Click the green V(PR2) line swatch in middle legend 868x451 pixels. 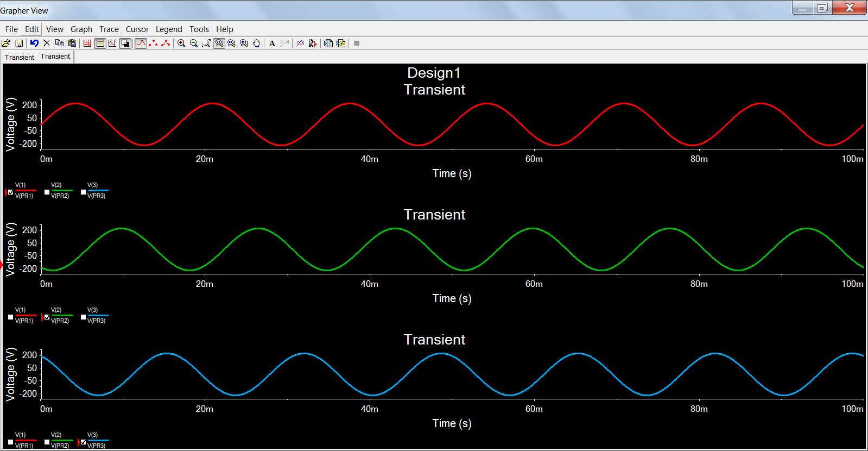(62, 316)
